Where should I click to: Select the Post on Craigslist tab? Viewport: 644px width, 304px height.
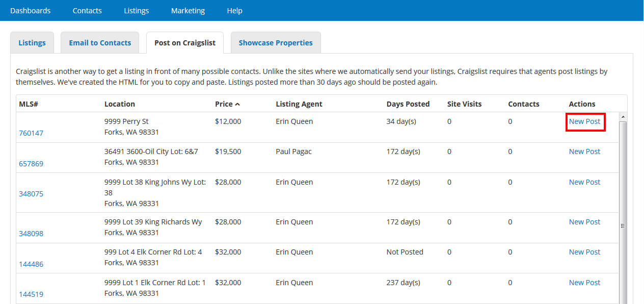tap(185, 43)
